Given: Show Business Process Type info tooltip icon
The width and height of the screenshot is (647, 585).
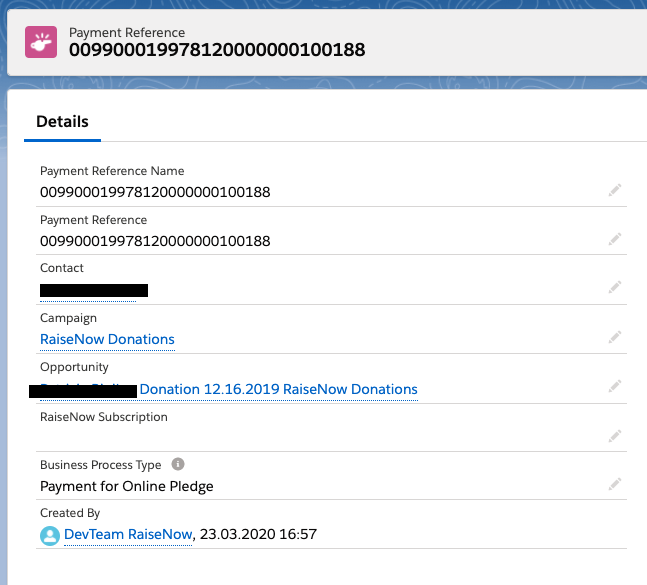Looking at the screenshot, I should pyautogui.click(x=178, y=464).
